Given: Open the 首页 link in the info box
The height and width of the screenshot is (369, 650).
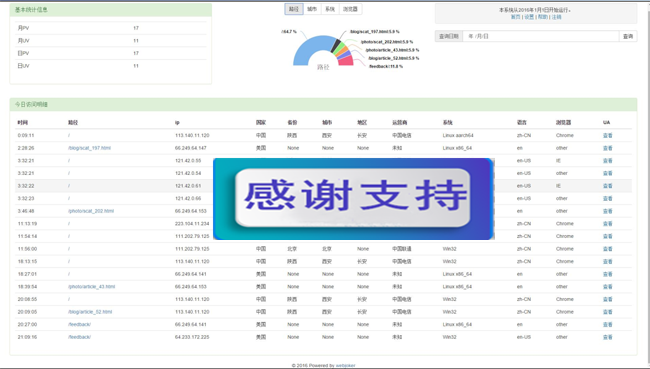Looking at the screenshot, I should [515, 17].
